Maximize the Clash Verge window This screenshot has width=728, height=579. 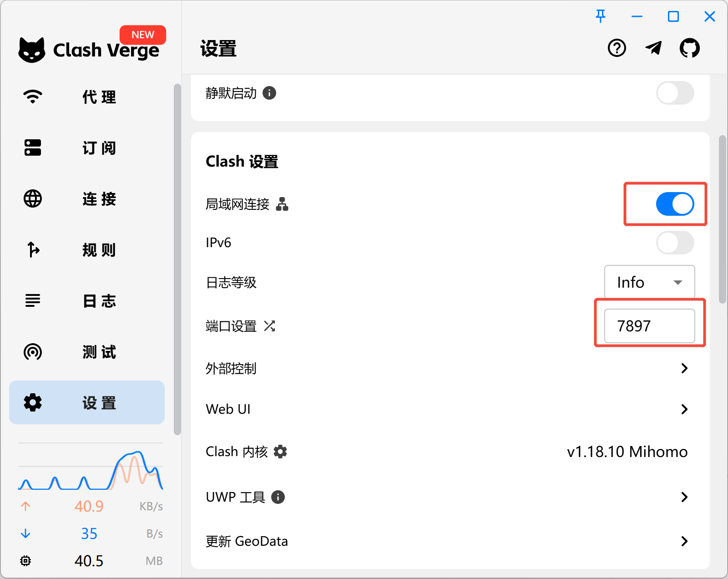[x=673, y=16]
